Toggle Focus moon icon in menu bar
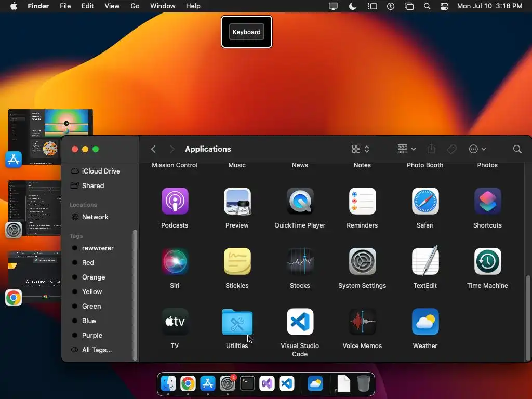This screenshot has width=532, height=399. [353, 6]
